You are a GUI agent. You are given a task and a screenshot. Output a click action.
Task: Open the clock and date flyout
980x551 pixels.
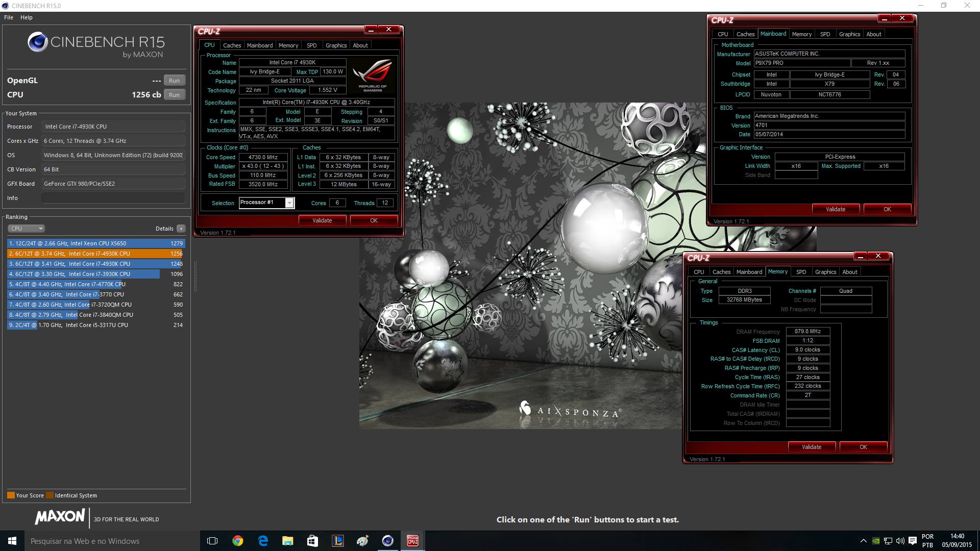(957, 541)
